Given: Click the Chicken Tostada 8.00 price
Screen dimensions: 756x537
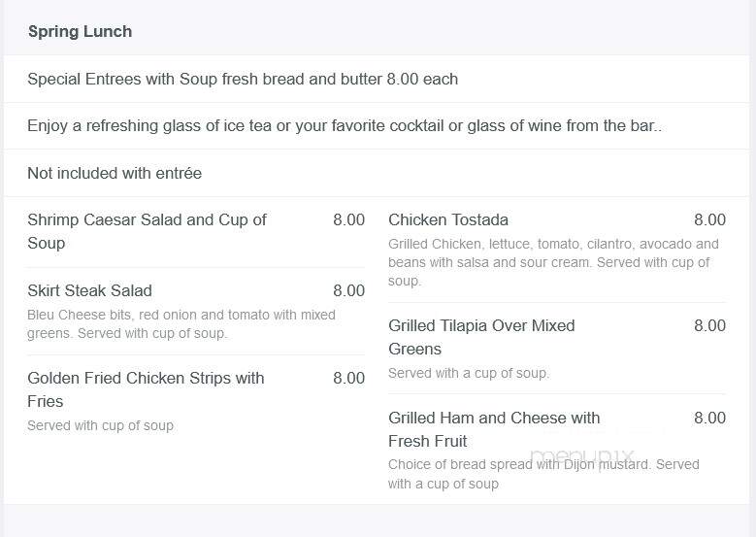Looking at the screenshot, I should click(709, 220).
